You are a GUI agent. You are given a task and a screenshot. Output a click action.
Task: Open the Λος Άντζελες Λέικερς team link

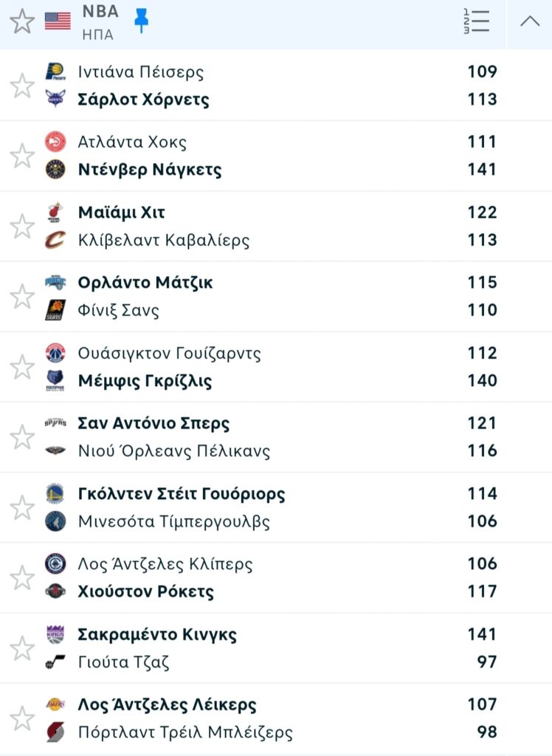pyautogui.click(x=167, y=705)
